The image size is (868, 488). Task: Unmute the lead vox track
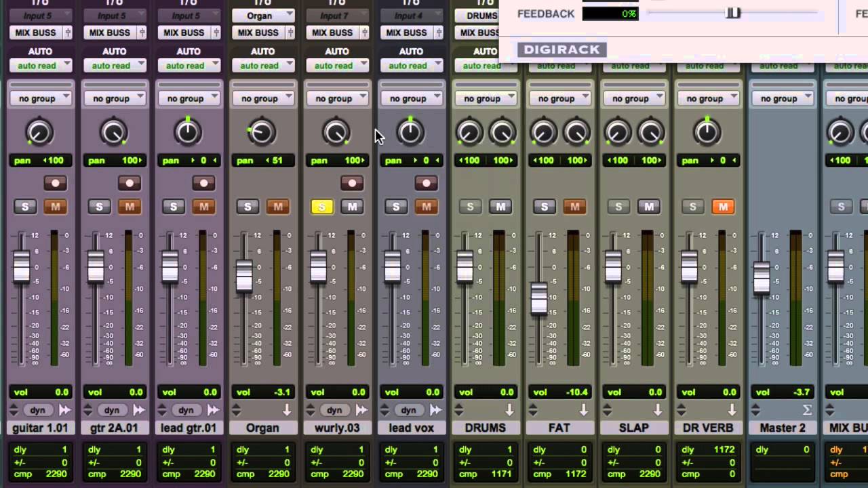(426, 207)
